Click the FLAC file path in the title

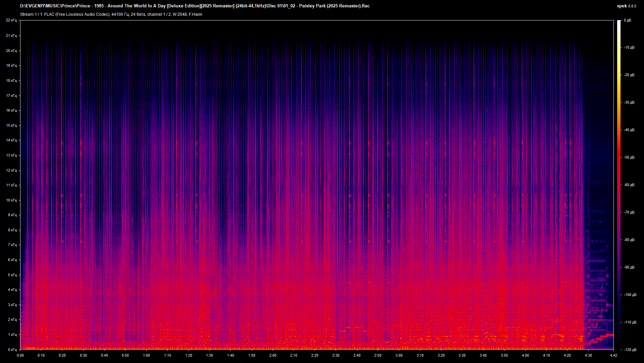[195, 6]
